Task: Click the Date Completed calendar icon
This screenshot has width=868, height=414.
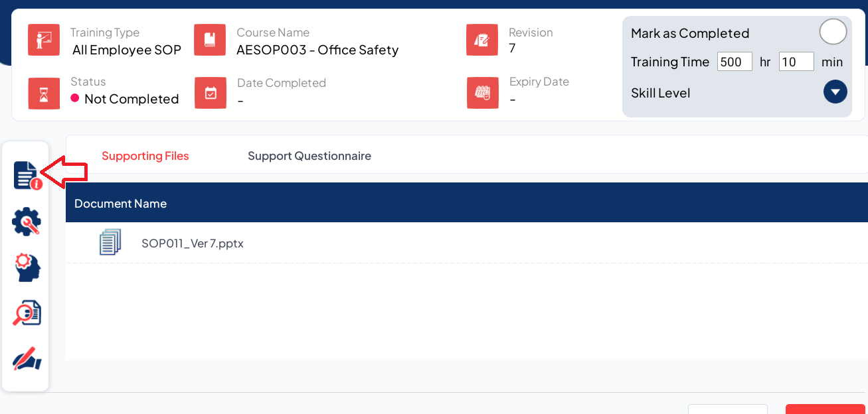Action: (211, 93)
